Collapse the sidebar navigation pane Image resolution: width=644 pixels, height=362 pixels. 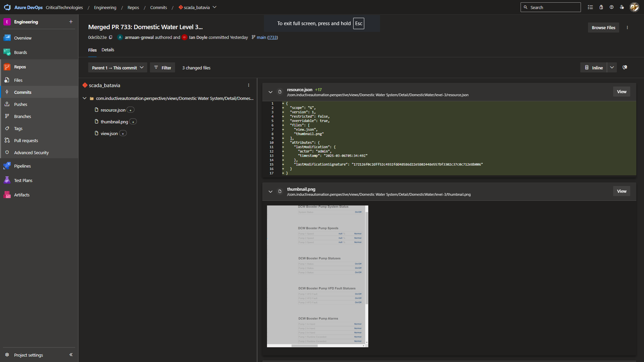point(71,355)
